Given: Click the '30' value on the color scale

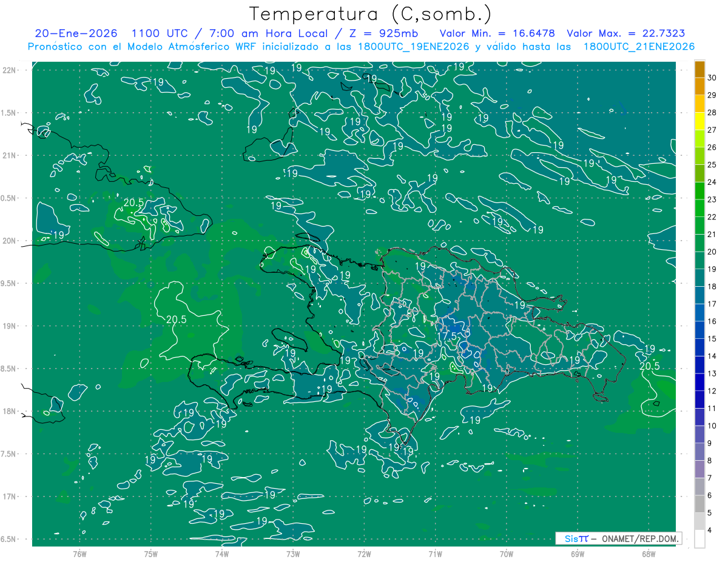Looking at the screenshot, I should 712,78.
